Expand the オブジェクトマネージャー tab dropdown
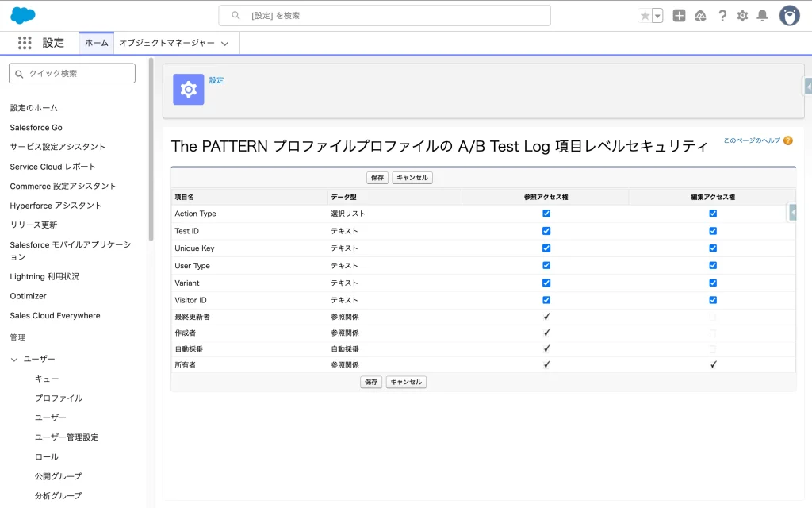812x508 pixels. click(225, 44)
